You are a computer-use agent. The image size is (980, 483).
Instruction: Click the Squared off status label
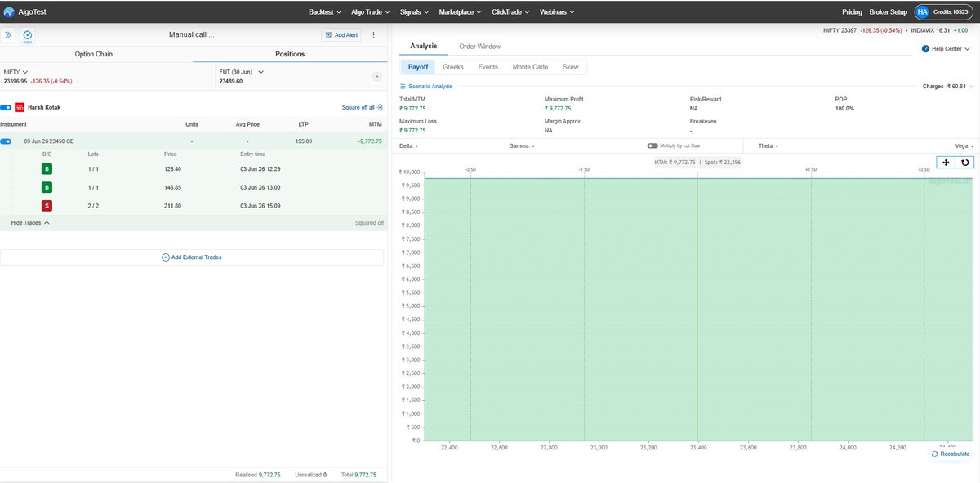pos(369,222)
